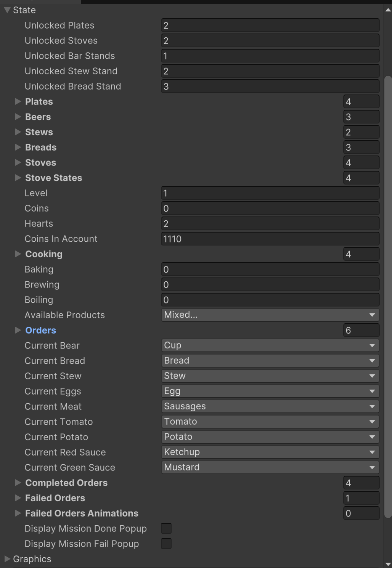Click the Coins In Account field

tap(270, 239)
